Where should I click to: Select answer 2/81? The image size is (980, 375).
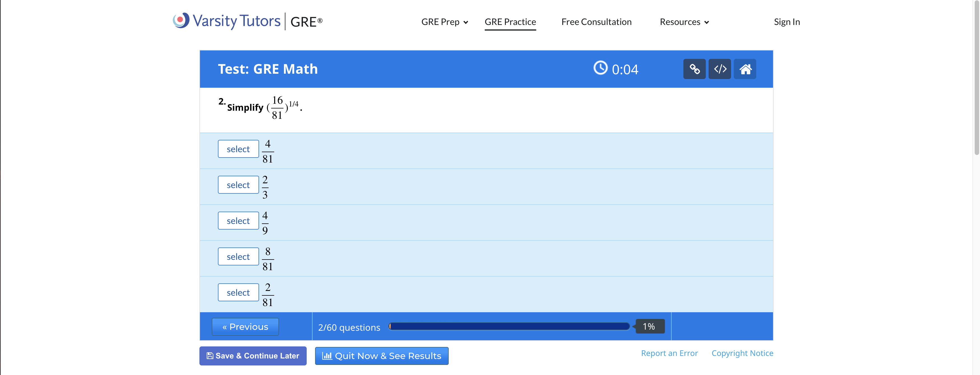click(x=238, y=292)
